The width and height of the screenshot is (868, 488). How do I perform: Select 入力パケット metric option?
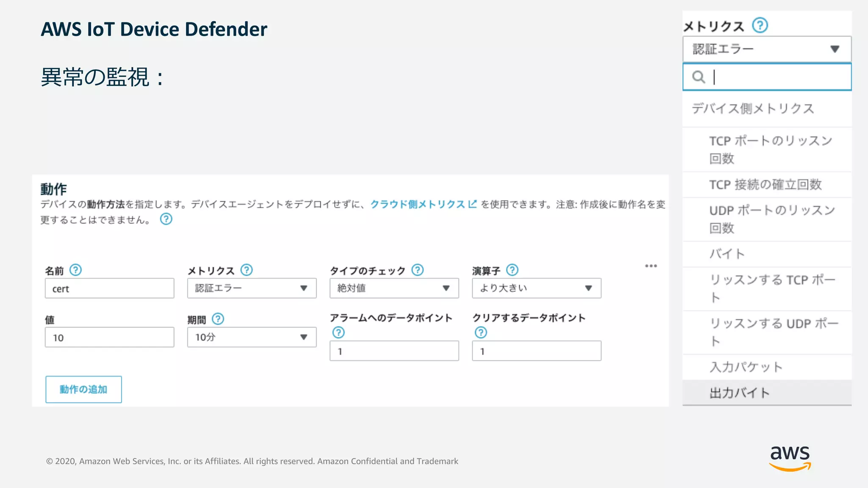pyautogui.click(x=767, y=367)
